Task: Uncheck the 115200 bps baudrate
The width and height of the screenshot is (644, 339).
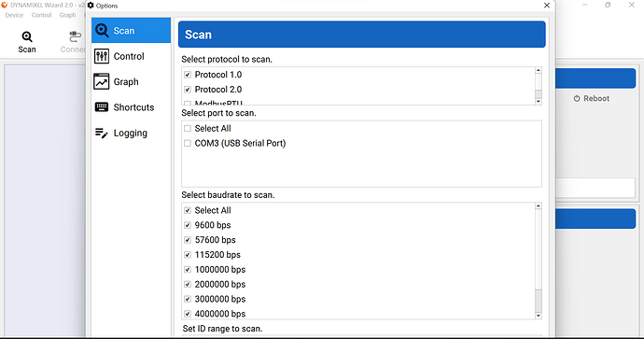Action: point(188,255)
